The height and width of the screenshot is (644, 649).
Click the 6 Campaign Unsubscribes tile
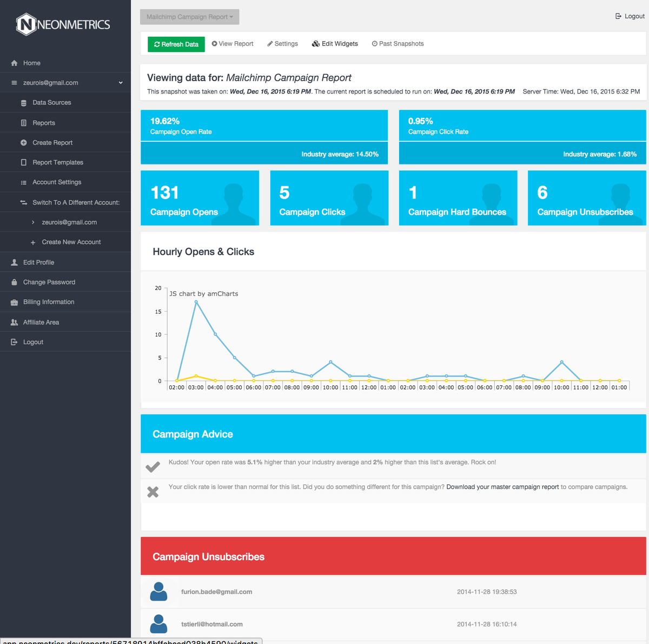pyautogui.click(x=587, y=198)
